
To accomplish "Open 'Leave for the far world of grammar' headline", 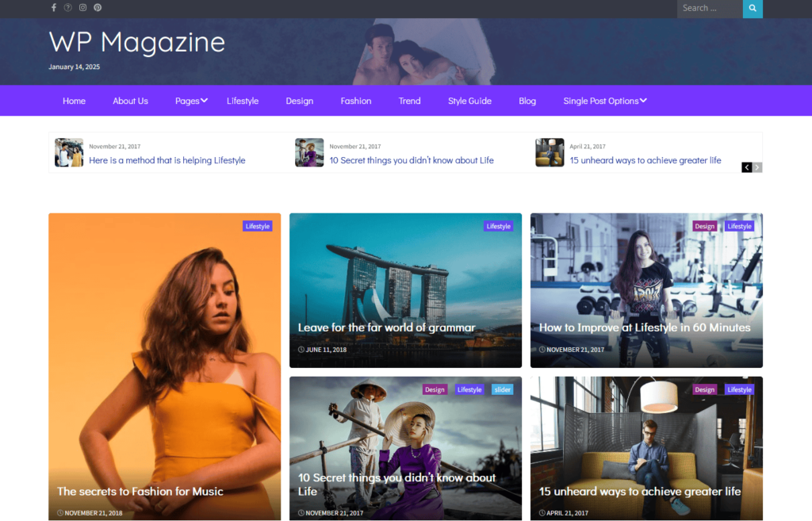I will tap(386, 328).
